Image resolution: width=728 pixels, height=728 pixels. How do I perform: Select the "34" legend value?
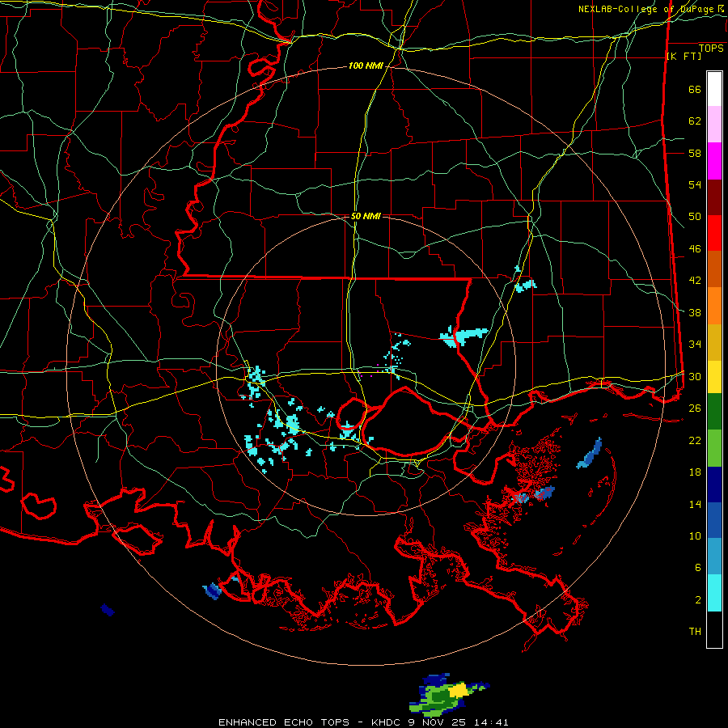695,344
